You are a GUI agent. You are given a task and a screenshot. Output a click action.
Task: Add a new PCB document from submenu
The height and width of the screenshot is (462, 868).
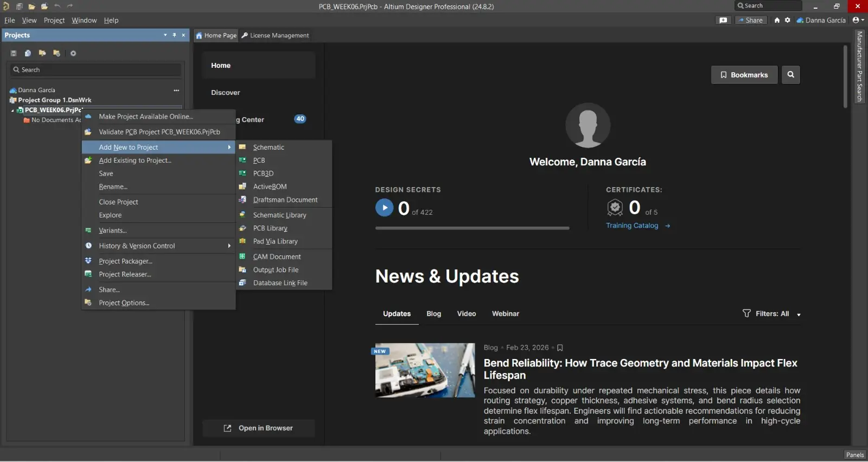click(x=284, y=161)
